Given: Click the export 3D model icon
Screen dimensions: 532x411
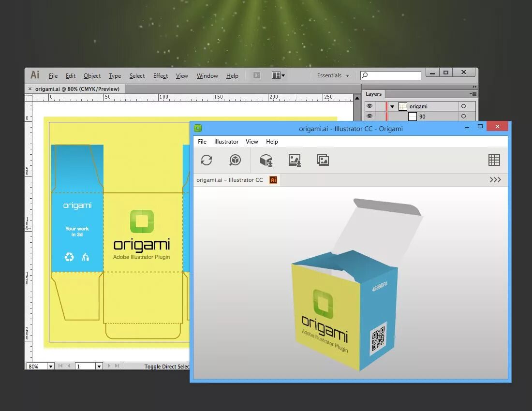Looking at the screenshot, I should click(x=266, y=160).
